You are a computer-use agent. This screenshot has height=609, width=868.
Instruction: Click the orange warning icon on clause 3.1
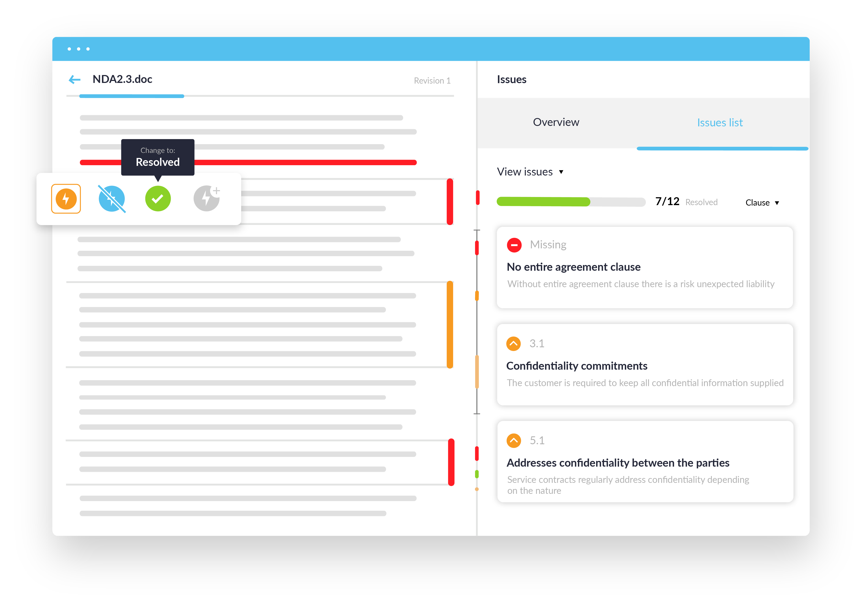514,342
